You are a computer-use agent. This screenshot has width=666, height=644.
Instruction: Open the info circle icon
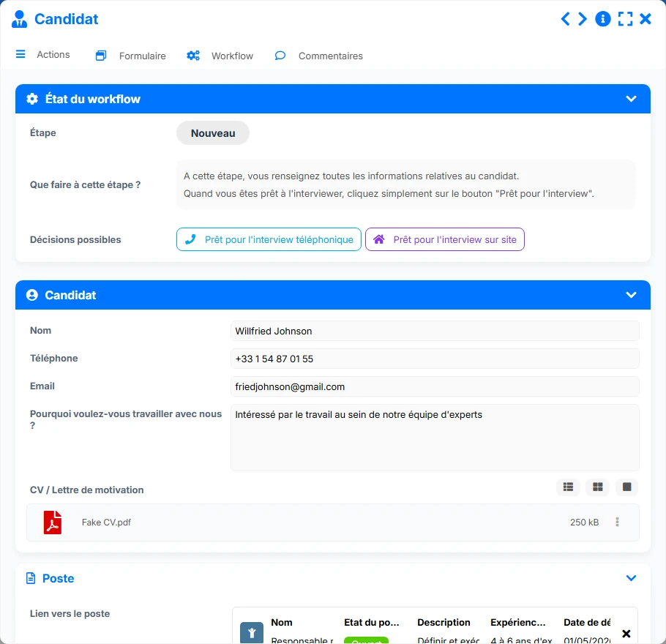[x=603, y=19]
